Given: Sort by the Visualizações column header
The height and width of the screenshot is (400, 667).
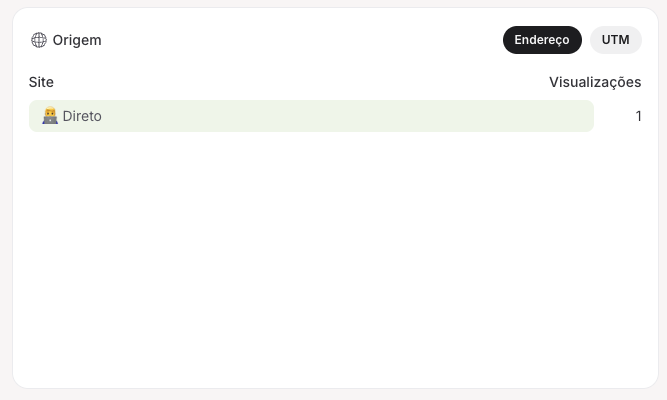Looking at the screenshot, I should pos(594,82).
